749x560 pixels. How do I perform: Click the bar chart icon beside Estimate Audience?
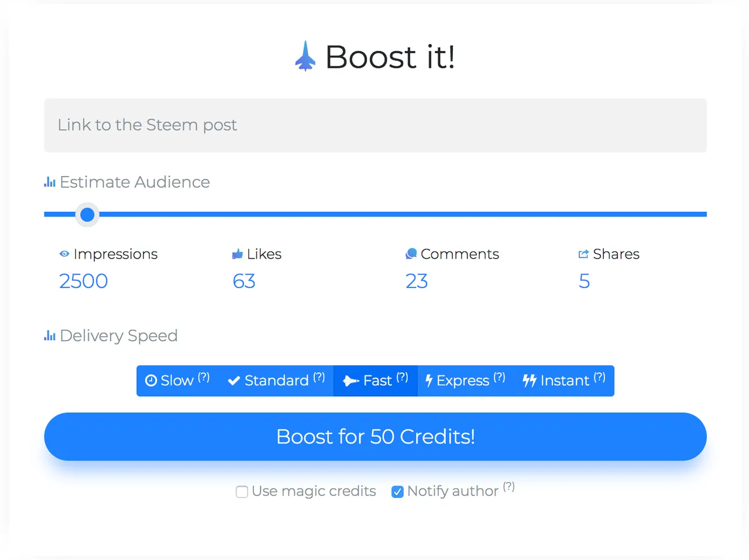pyautogui.click(x=50, y=183)
